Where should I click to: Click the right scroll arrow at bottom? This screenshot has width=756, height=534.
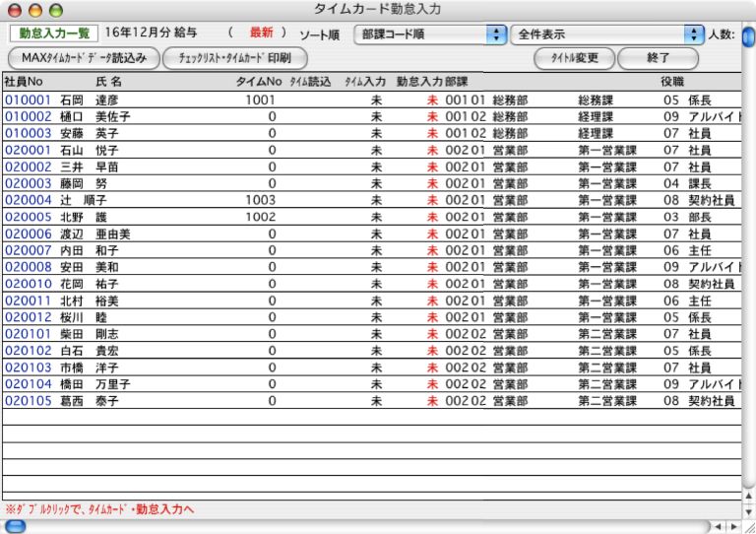tap(731, 527)
